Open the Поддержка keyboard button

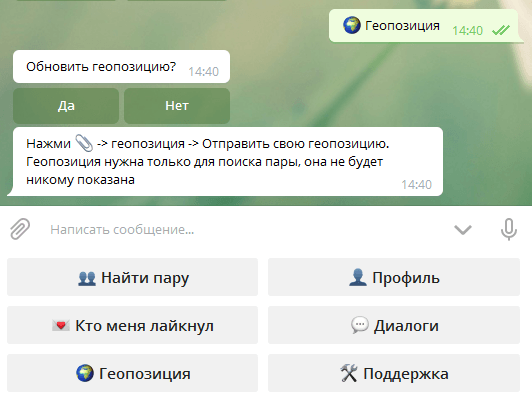click(394, 373)
